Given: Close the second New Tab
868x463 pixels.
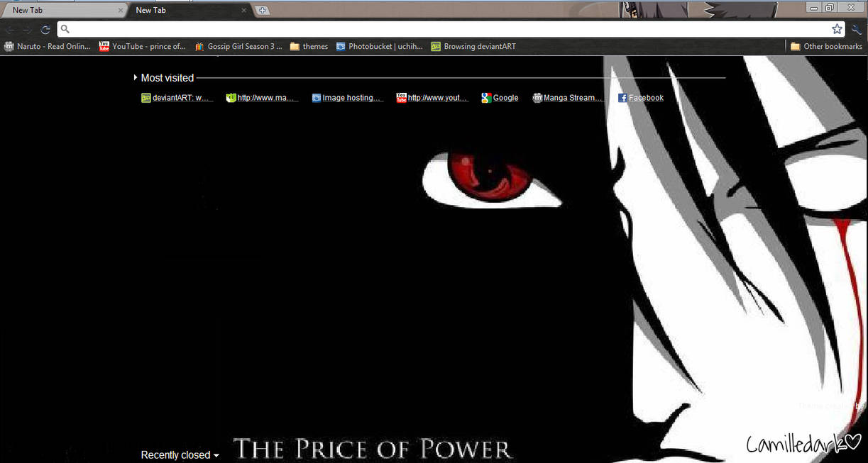Looking at the screenshot, I should coord(244,11).
